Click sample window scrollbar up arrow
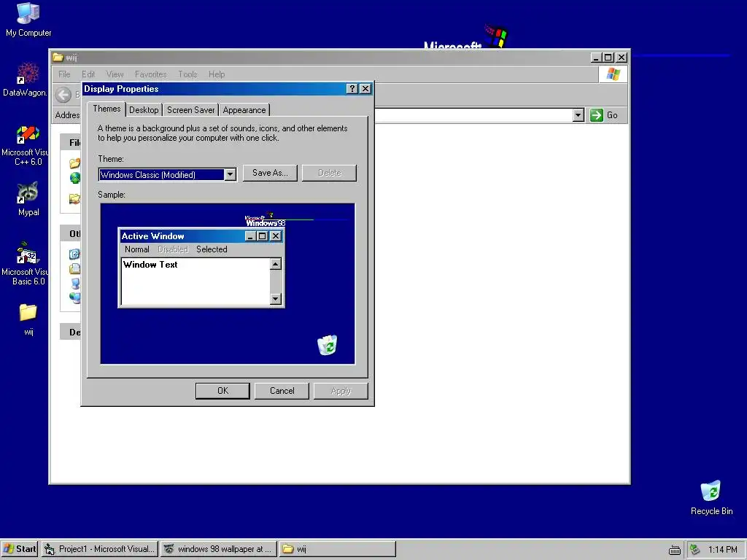This screenshot has width=747, height=560. coord(275,264)
